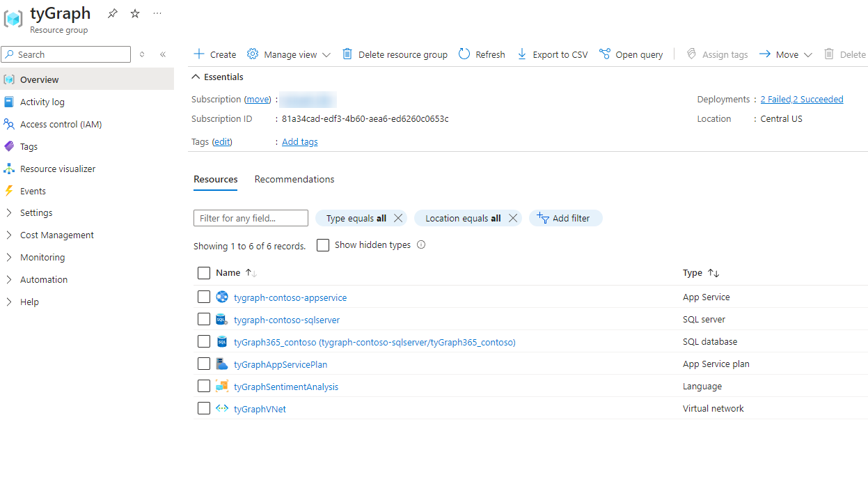Click the Subscription move link
Image resolution: width=868 pixels, height=498 pixels.
[x=258, y=100]
